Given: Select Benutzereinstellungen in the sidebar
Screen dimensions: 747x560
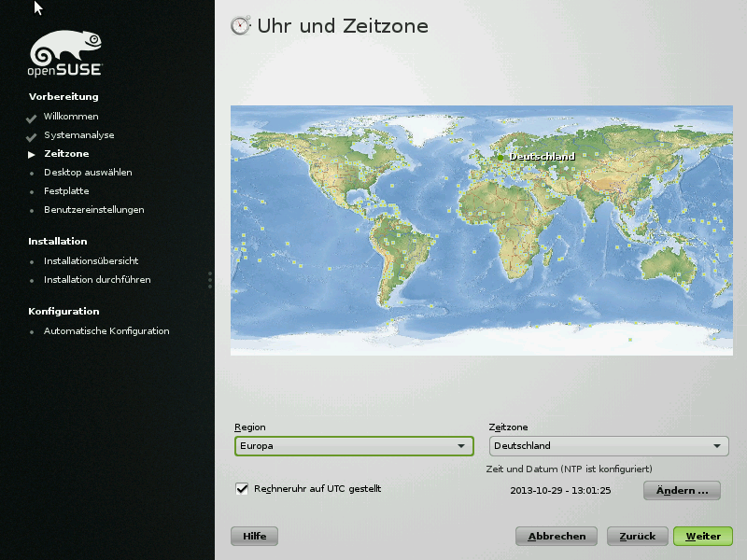Looking at the screenshot, I should [x=93, y=210].
